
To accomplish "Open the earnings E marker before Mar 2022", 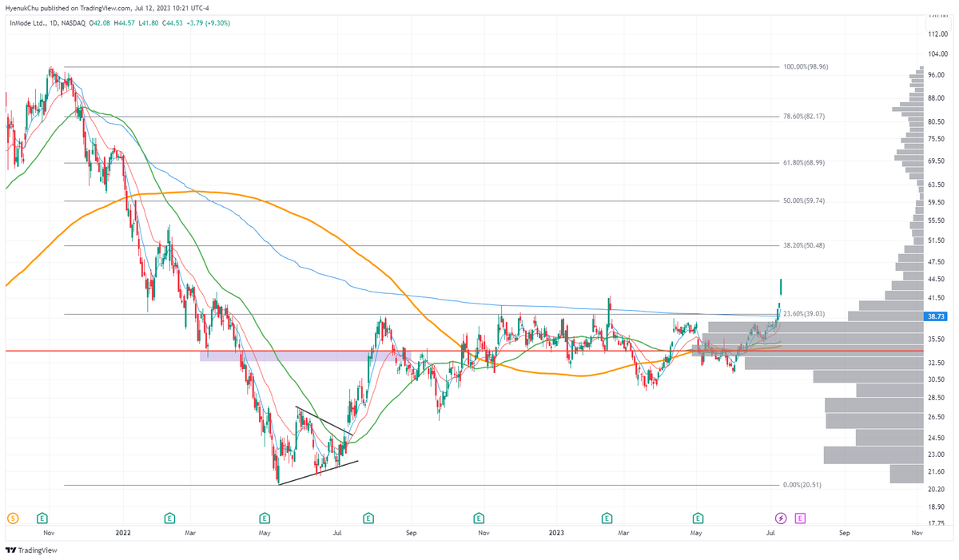I will click(x=169, y=518).
